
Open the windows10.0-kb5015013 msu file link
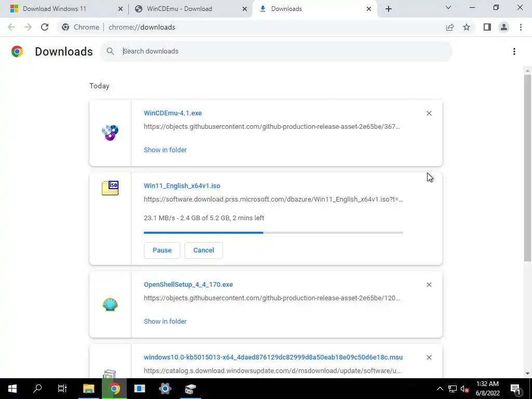[273, 357]
